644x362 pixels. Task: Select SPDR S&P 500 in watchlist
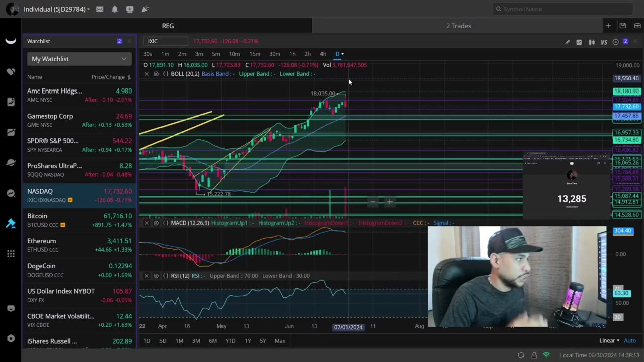79,145
